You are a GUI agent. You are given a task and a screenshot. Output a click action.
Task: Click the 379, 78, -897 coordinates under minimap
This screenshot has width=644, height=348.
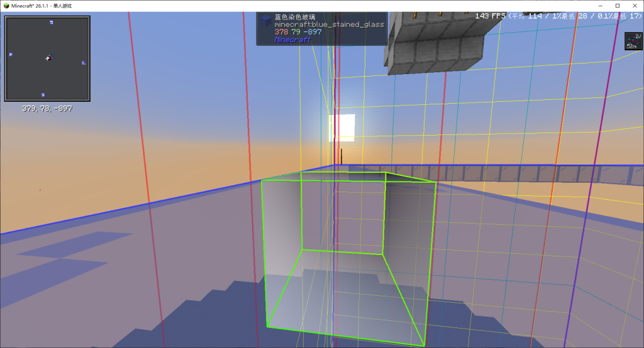click(x=47, y=109)
